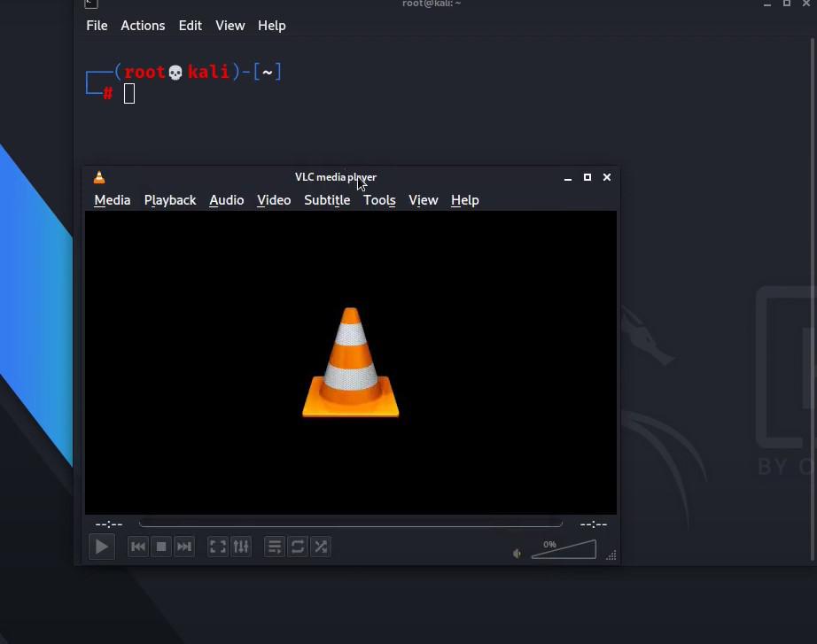817x644 pixels.
Task: Open the VLC View menu
Action: pos(423,200)
